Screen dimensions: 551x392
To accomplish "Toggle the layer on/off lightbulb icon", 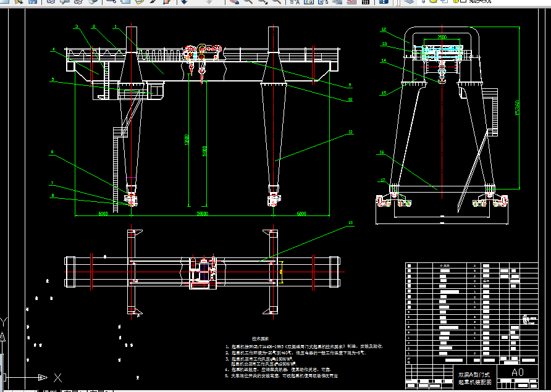I will click(424, 1).
